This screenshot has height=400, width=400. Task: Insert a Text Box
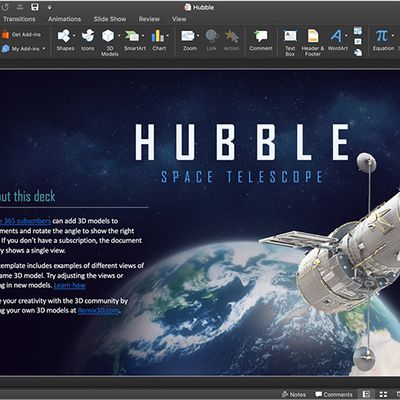tap(290, 43)
